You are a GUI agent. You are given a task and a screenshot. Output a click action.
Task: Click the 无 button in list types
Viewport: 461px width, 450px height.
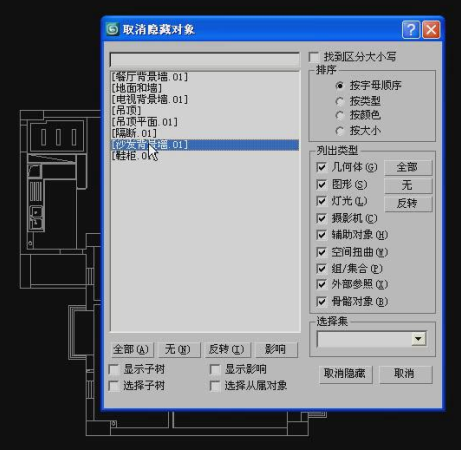[408, 185]
